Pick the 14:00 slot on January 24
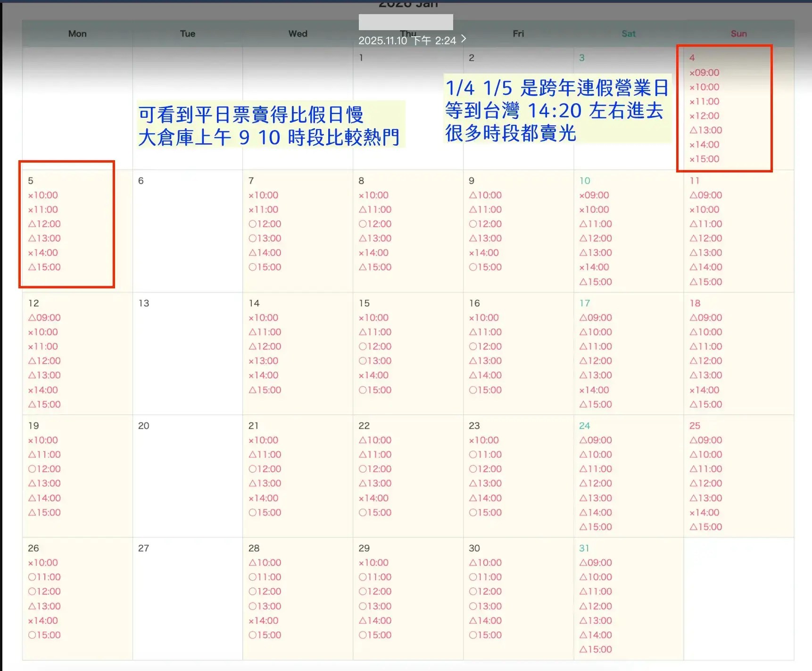This screenshot has width=812, height=671. [596, 513]
